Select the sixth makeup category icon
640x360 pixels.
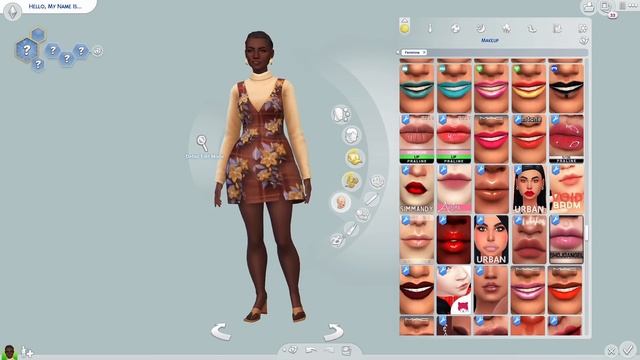click(557, 28)
